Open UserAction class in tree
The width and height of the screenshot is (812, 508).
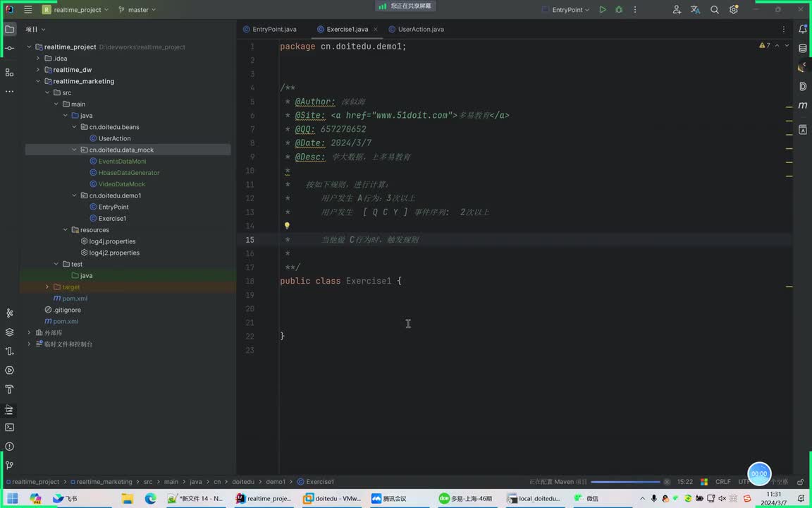(114, 138)
